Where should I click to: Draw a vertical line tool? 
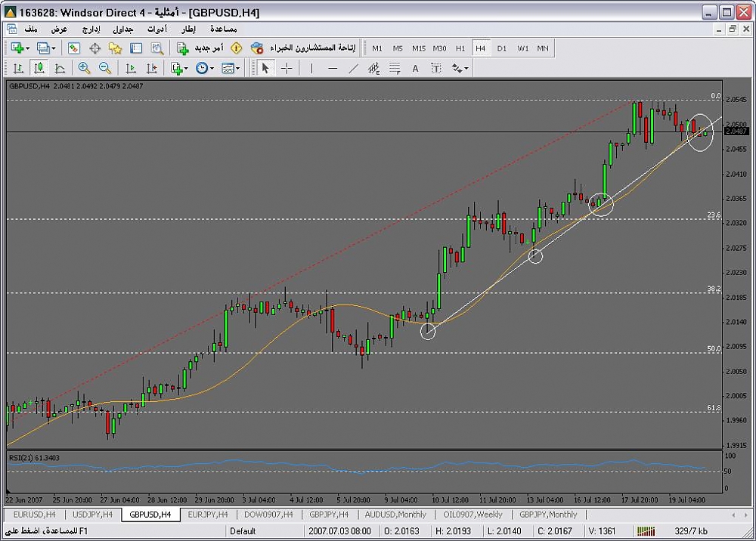(311, 68)
